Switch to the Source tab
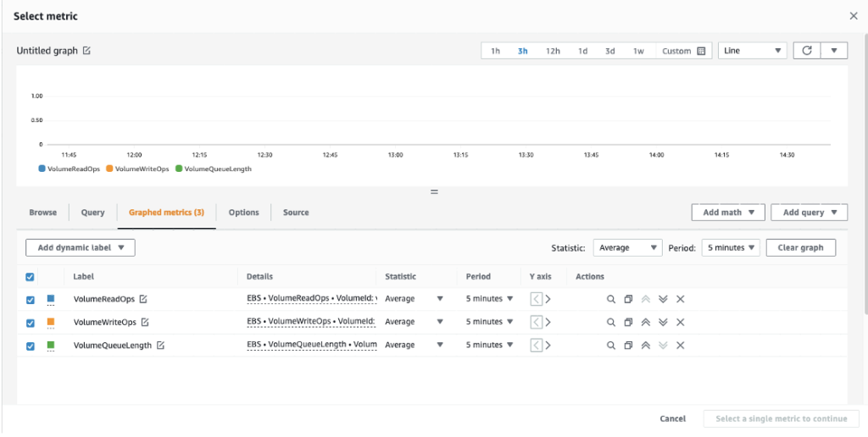 [296, 213]
